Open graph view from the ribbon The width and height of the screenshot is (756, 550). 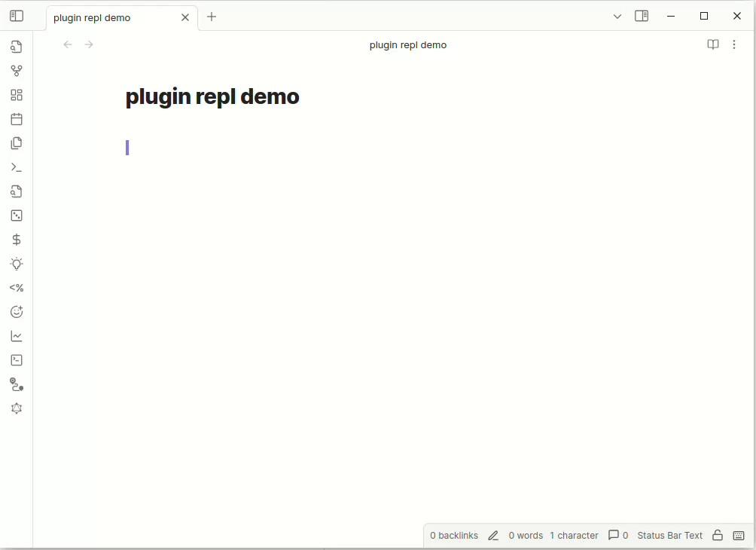[x=17, y=71]
